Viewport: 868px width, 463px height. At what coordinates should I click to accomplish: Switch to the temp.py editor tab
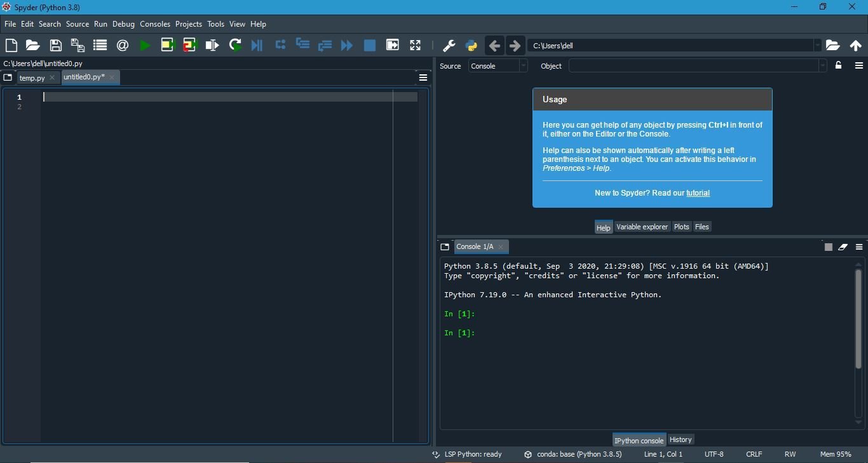coord(32,78)
